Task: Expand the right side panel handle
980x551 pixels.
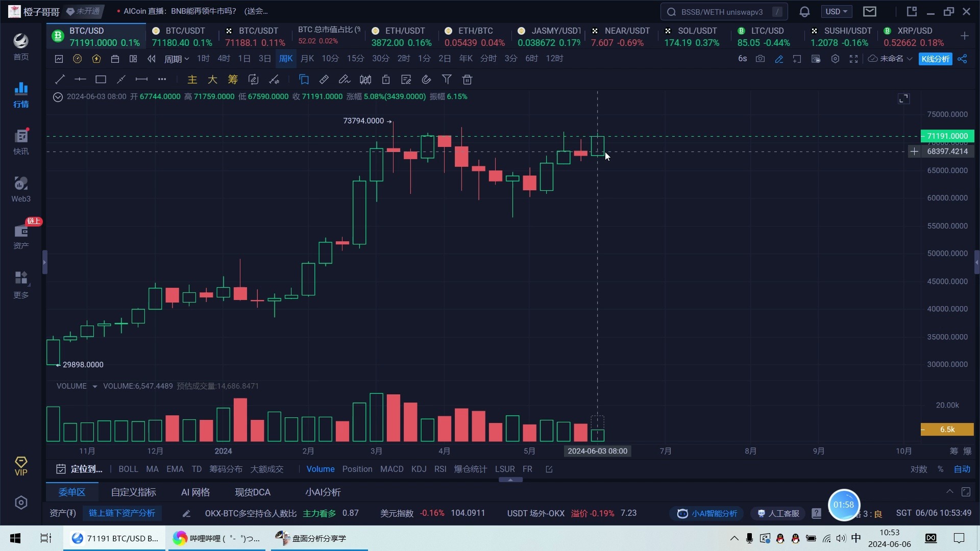Action: coord(977,262)
